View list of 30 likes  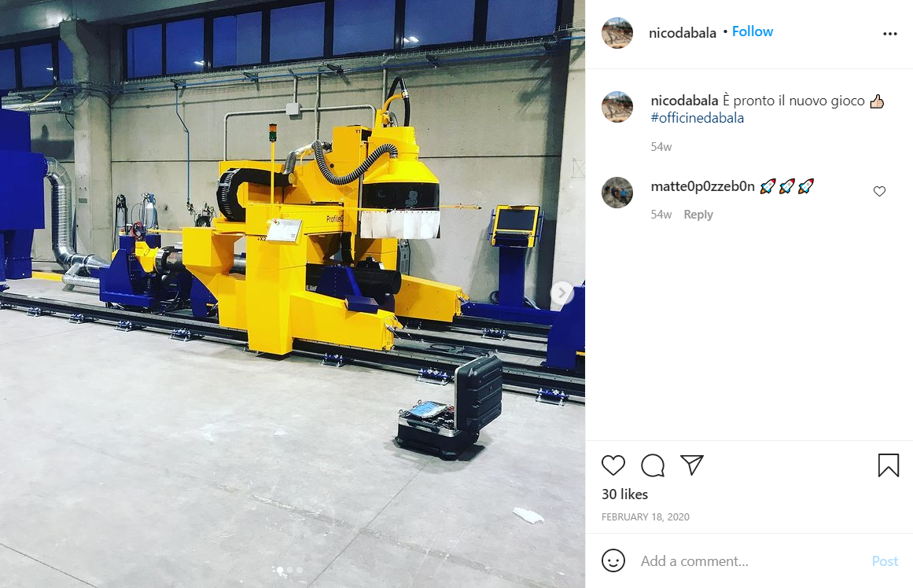[624, 494]
